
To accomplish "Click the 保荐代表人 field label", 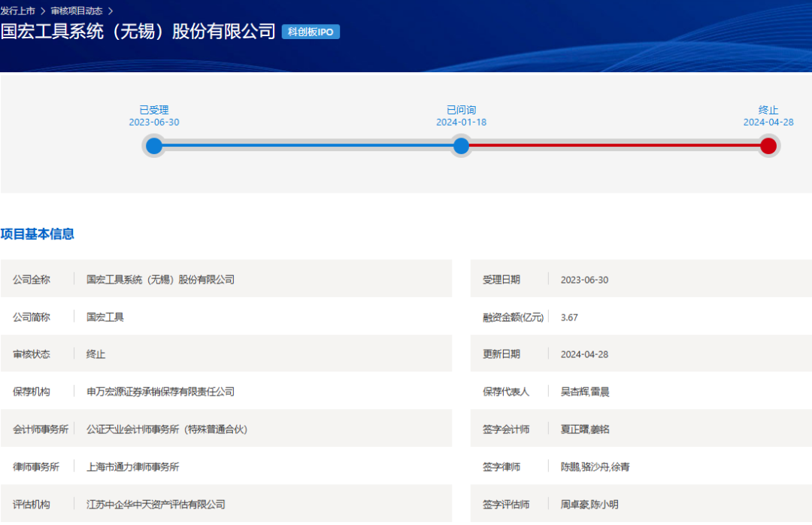I will point(506,392).
